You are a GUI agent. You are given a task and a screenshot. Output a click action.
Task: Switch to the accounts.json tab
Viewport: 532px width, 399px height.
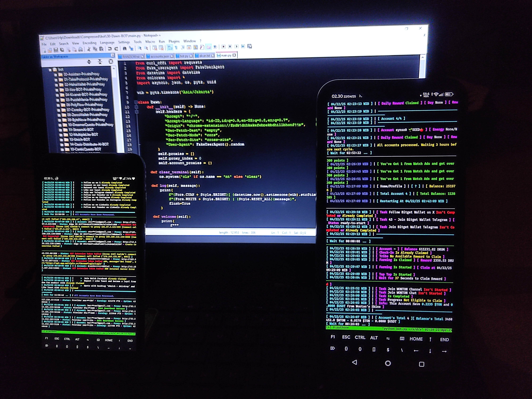click(x=159, y=57)
